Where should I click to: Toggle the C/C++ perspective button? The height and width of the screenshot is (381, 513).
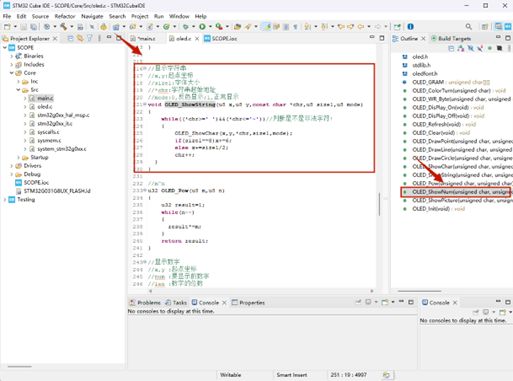click(x=498, y=26)
